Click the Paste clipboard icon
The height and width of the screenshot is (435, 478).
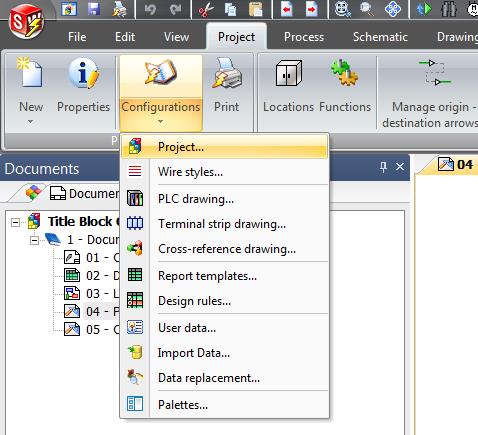[256, 9]
